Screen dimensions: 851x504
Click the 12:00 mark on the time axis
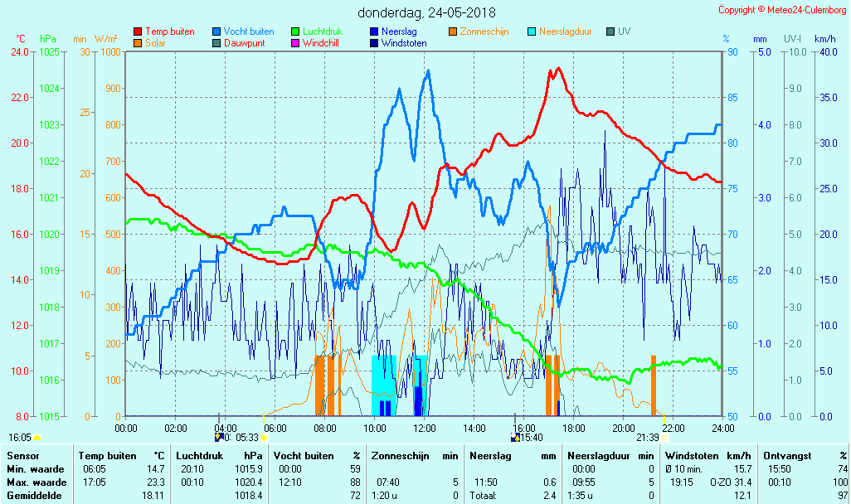(425, 428)
